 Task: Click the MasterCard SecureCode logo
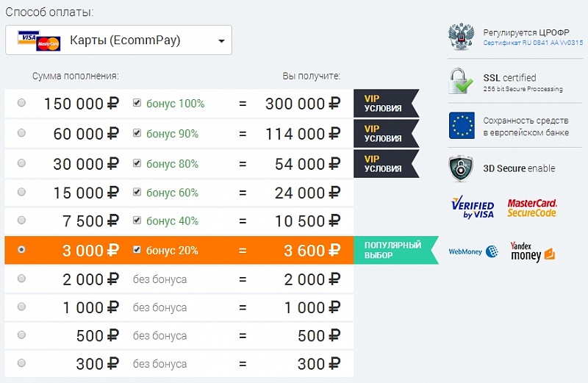(x=532, y=208)
